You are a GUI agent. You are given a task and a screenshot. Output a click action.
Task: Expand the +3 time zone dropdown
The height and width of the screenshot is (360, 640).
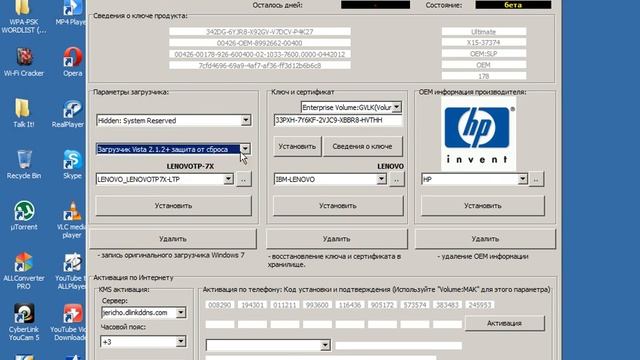[x=180, y=342]
